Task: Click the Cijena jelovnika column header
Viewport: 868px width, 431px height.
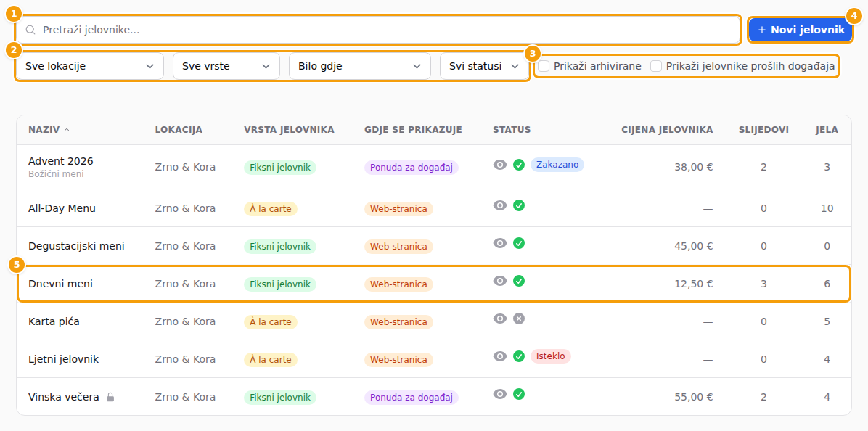Action: click(x=667, y=130)
